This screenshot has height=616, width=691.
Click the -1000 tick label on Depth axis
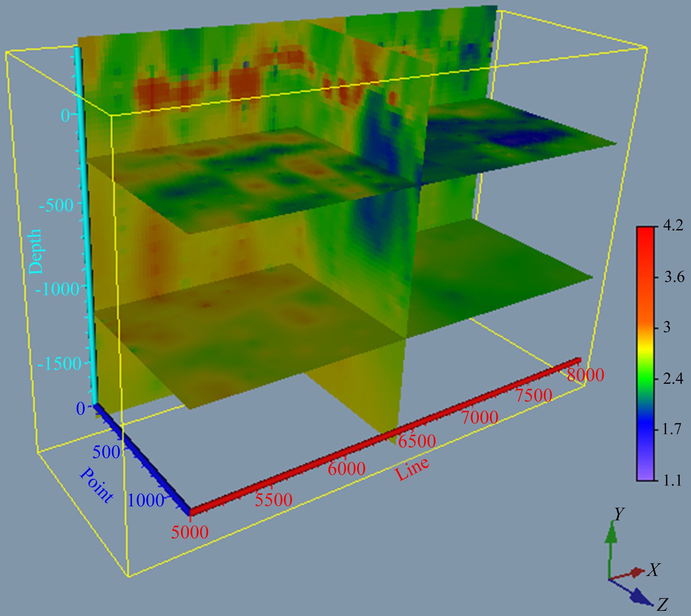click(57, 290)
